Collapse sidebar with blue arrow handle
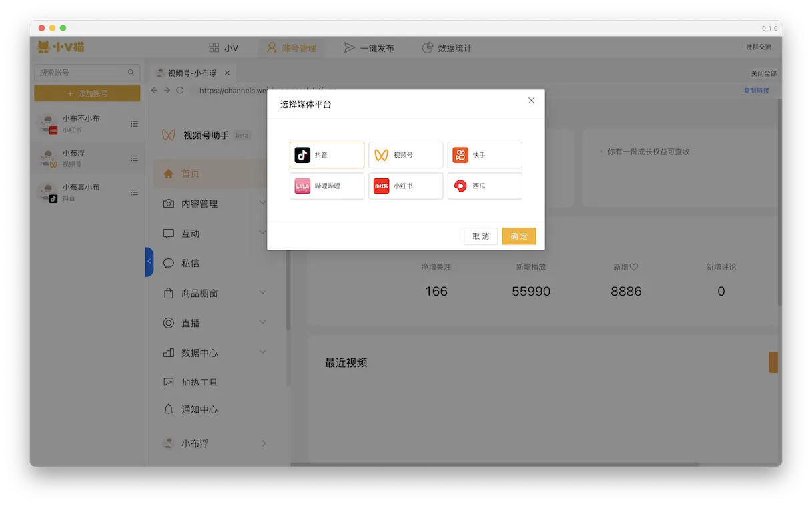The width and height of the screenshot is (812, 506). [149, 262]
